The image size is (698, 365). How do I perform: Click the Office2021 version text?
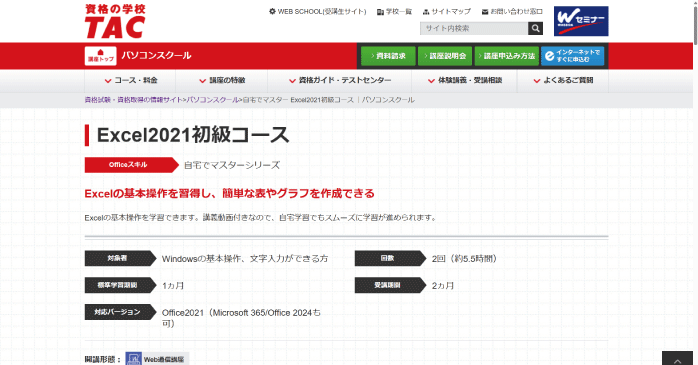(241, 318)
